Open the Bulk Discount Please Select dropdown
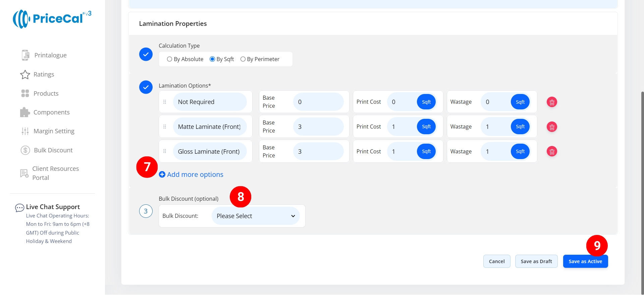 (x=256, y=216)
